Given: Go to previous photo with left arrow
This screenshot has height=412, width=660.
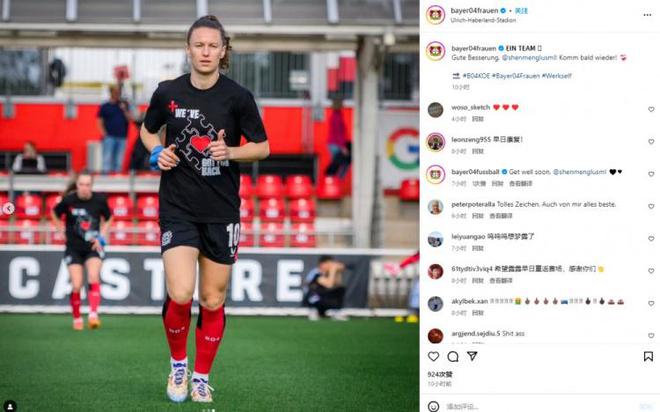Looking at the screenshot, I should click(x=8, y=208).
